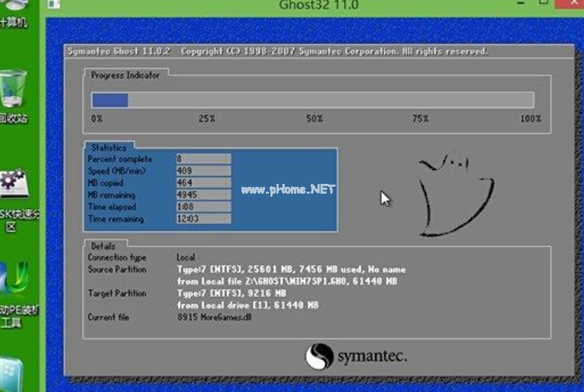Click the Details section label
The width and height of the screenshot is (584, 392).
click(103, 246)
